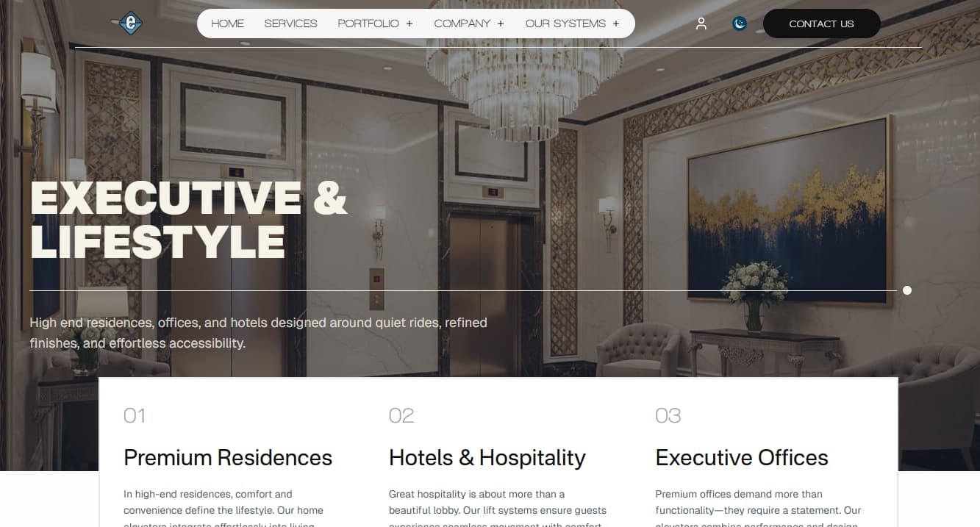The height and width of the screenshot is (527, 980).
Task: Expand the Portfolio submenu plus sign
Action: (x=409, y=24)
